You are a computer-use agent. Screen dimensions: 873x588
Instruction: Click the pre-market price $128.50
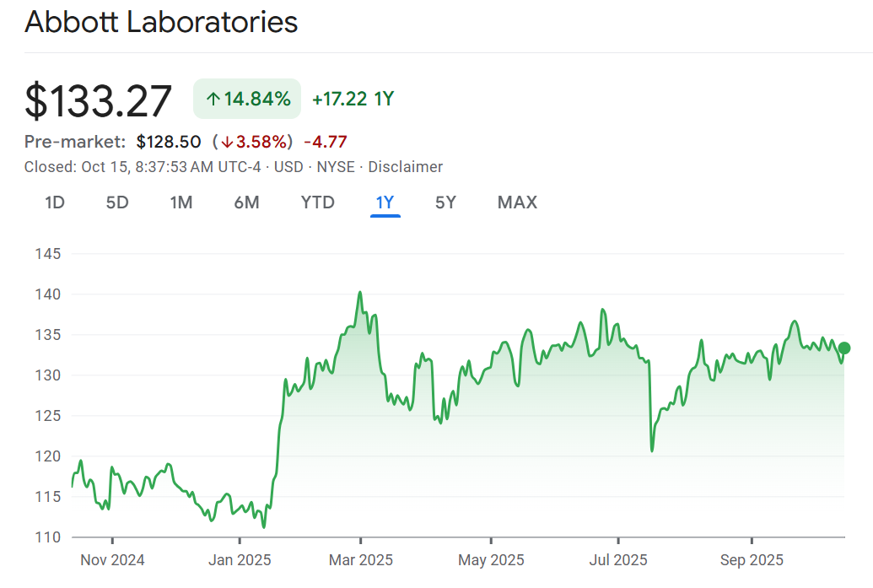(x=169, y=142)
